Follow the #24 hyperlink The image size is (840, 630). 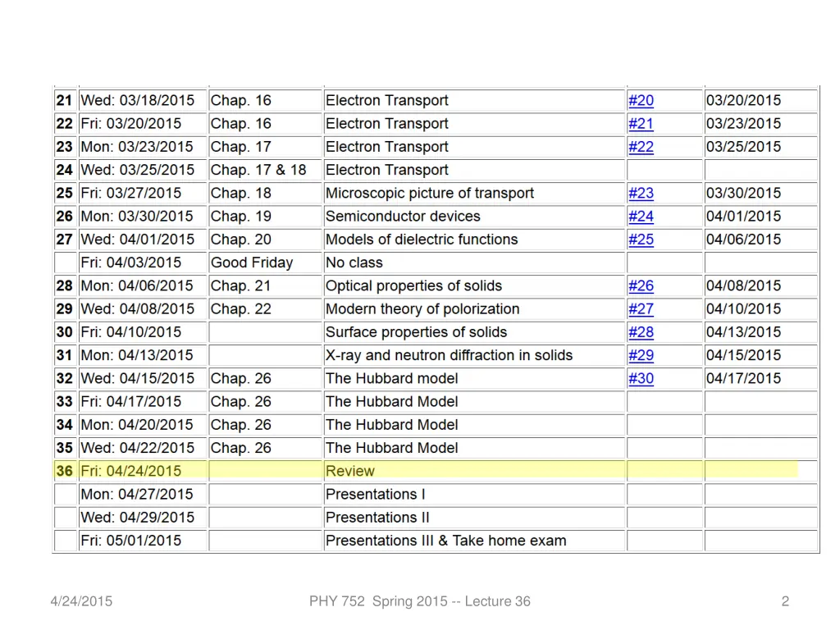[x=641, y=217]
